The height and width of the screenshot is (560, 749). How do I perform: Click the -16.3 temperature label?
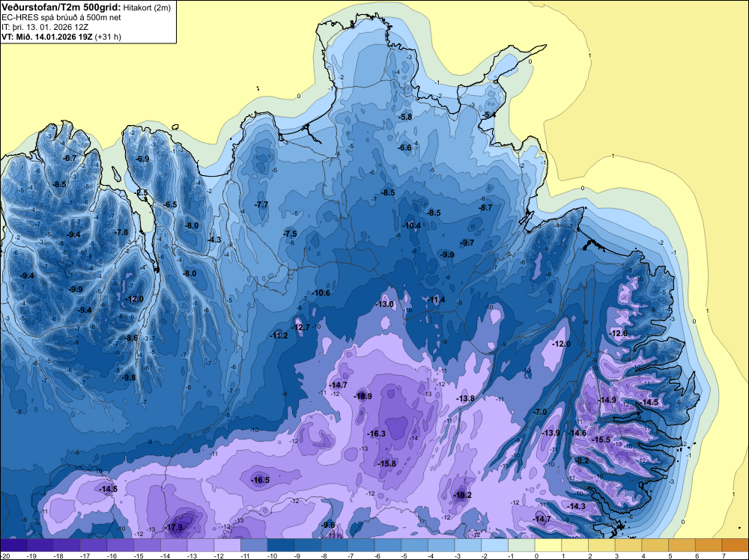377,434
